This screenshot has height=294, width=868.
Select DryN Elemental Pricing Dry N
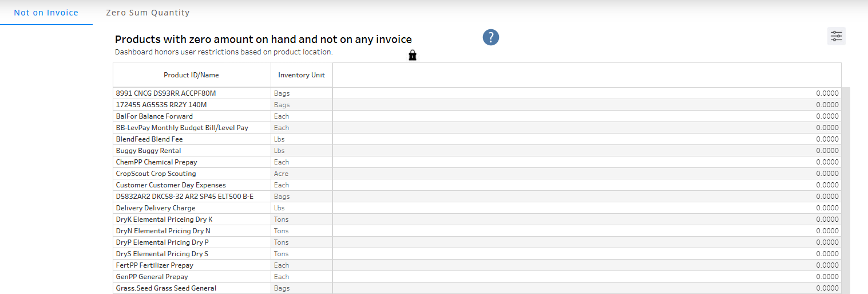tap(477, 231)
